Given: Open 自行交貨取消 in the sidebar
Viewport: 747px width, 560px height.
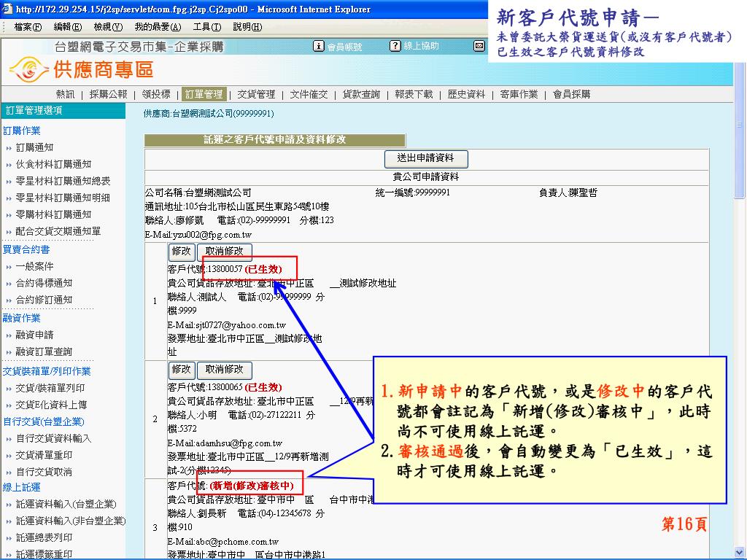Looking at the screenshot, I should (x=44, y=472).
